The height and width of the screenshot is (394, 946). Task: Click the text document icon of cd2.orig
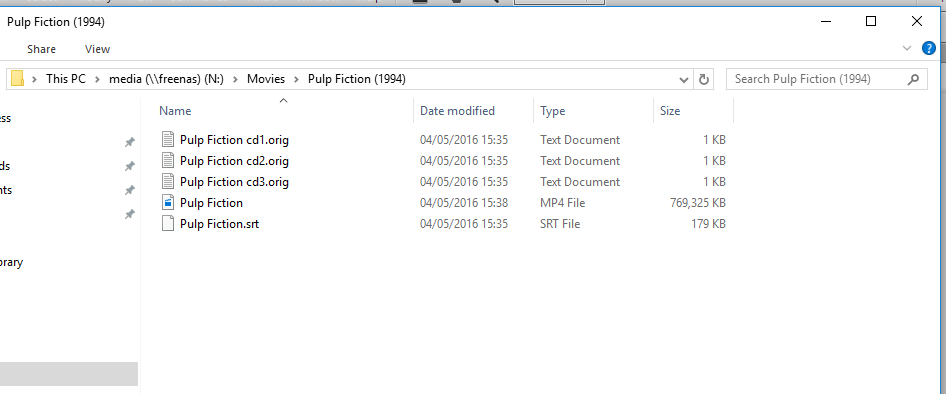[168, 160]
